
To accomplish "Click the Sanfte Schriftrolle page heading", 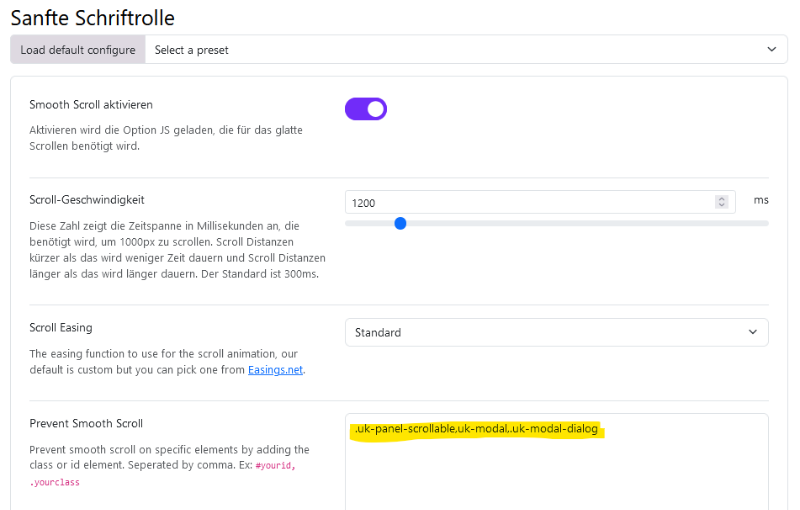I will click(x=93, y=18).
